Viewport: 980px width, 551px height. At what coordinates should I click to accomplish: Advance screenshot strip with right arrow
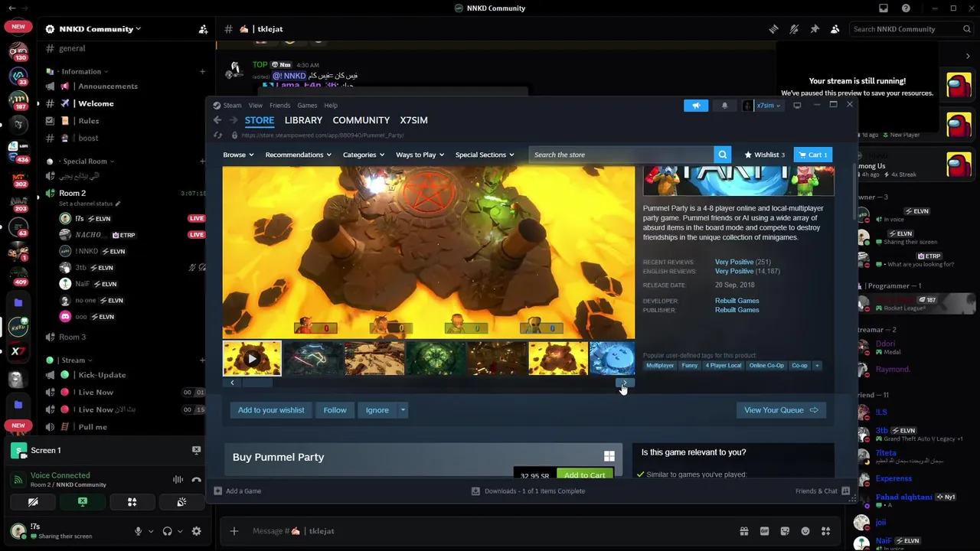(625, 383)
